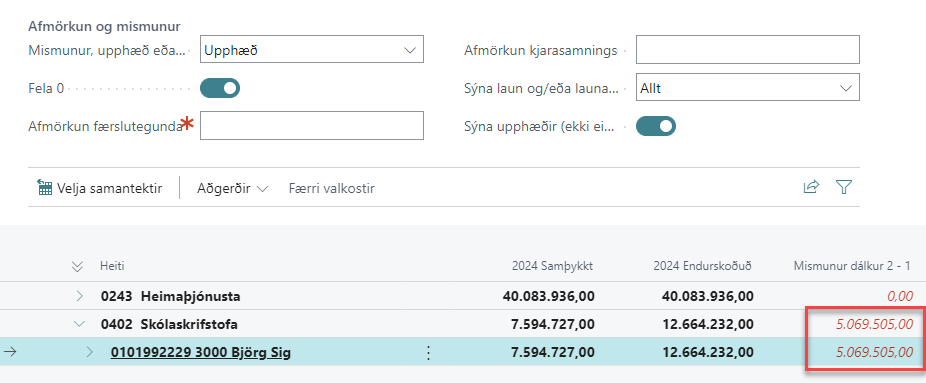
Task: Toggle the Fela 0 switch
Action: tap(220, 89)
